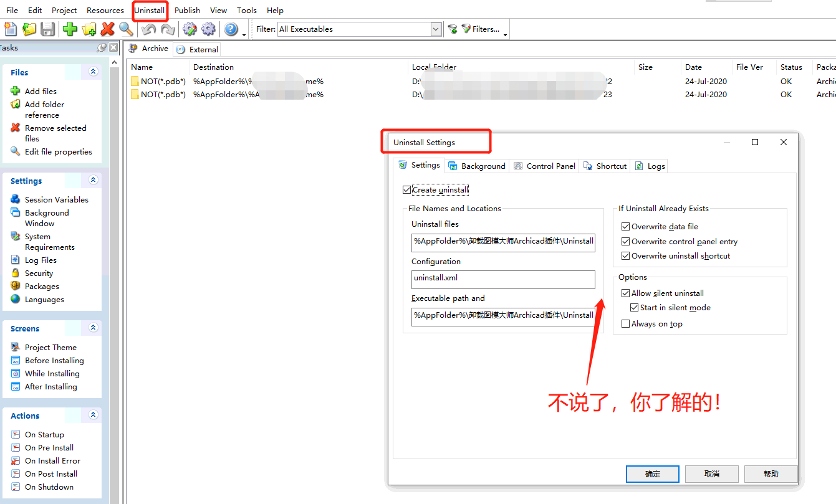Open the Uninstall menu
Viewport: 836px width, 504px height.
coord(150,10)
